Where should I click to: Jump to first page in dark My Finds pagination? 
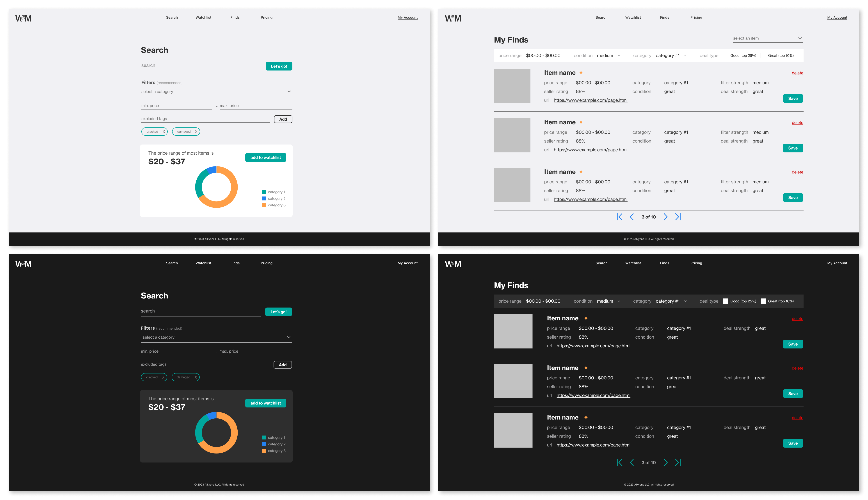(x=619, y=462)
